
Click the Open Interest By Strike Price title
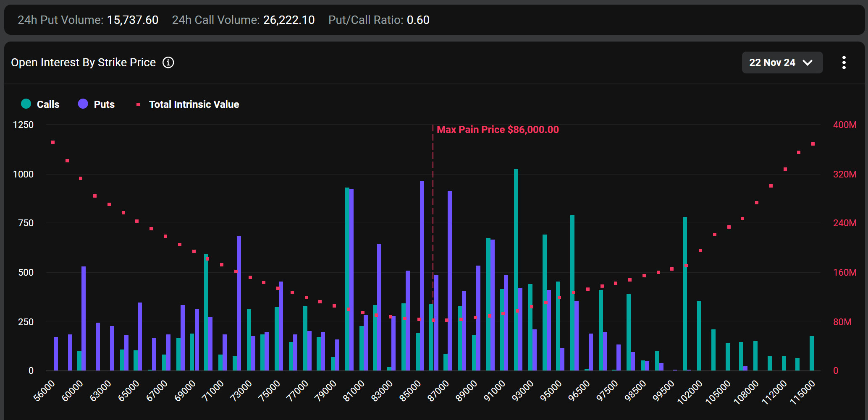[x=83, y=63]
